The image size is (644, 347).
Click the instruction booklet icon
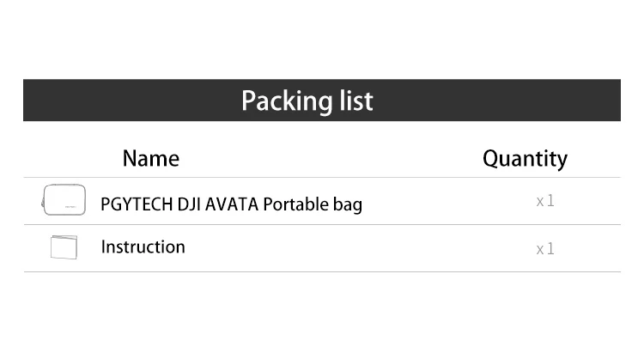pyautogui.click(x=64, y=247)
